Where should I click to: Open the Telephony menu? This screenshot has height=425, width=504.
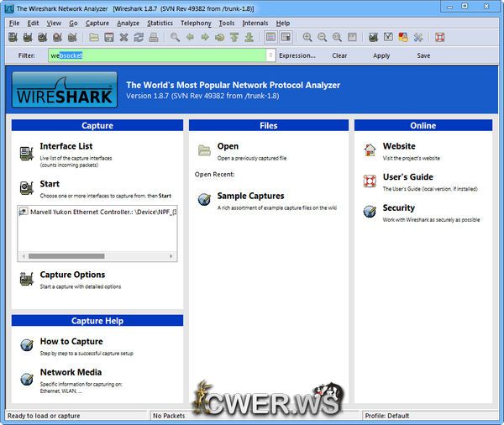click(x=196, y=23)
